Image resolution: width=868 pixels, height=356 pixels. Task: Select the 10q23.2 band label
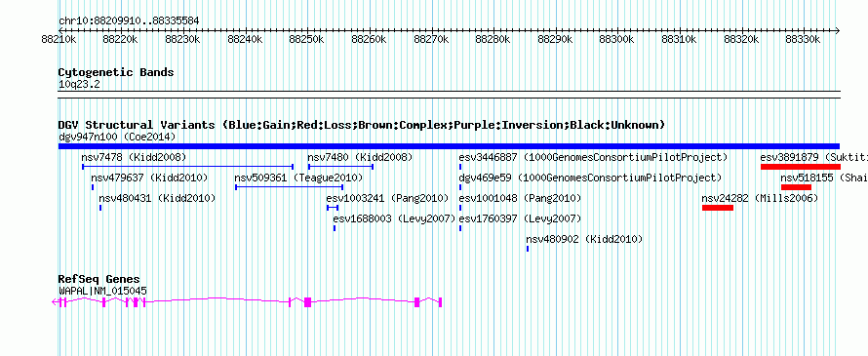click(x=79, y=85)
